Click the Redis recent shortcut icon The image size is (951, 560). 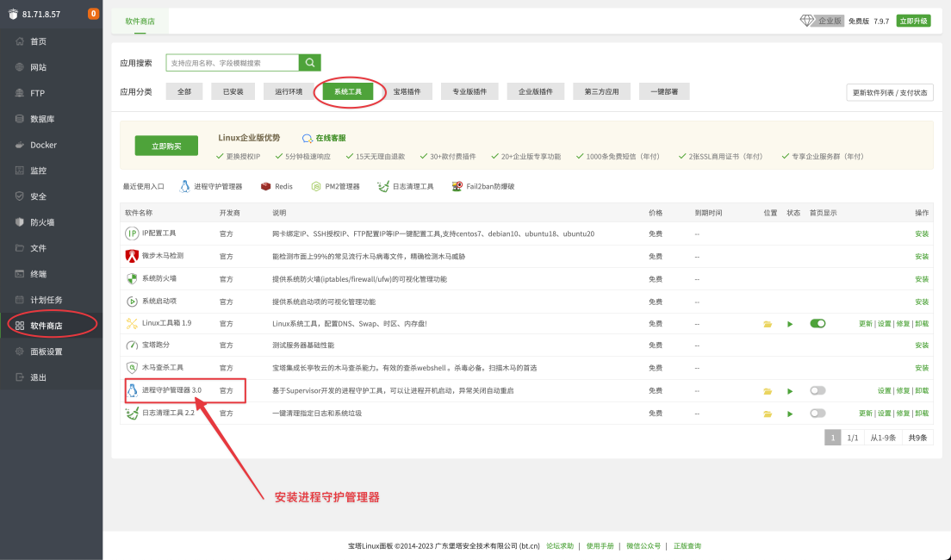266,186
